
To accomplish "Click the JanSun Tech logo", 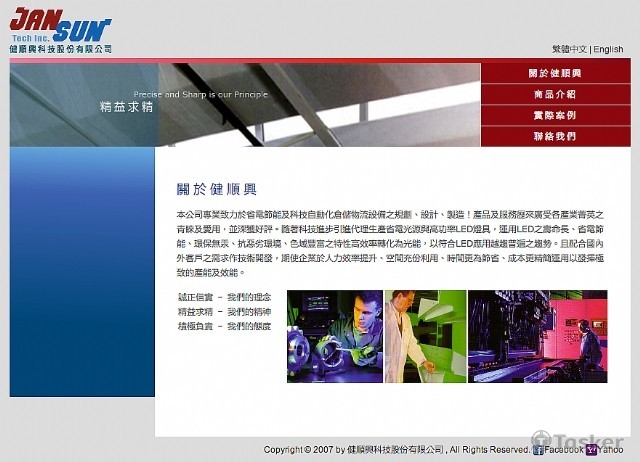I will point(60,24).
